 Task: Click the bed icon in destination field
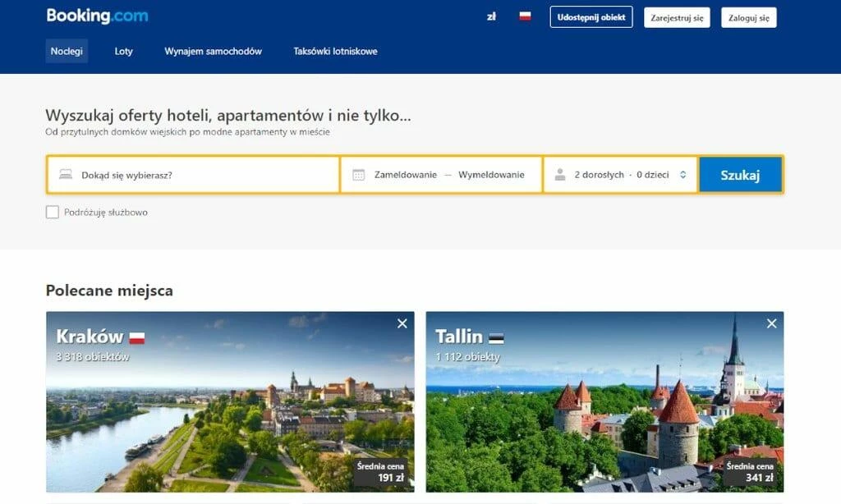click(x=66, y=174)
